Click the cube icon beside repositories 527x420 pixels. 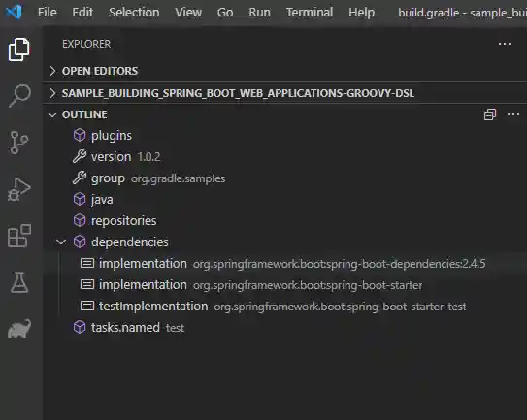pyautogui.click(x=80, y=220)
